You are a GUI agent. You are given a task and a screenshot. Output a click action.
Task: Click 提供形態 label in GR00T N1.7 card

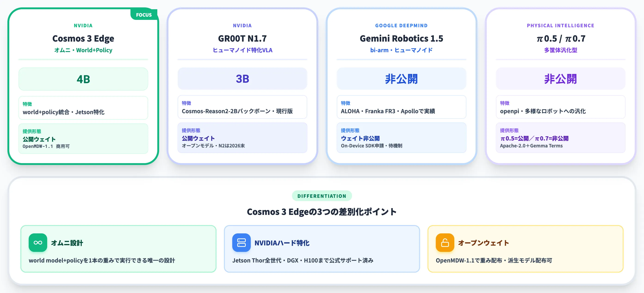tap(191, 130)
